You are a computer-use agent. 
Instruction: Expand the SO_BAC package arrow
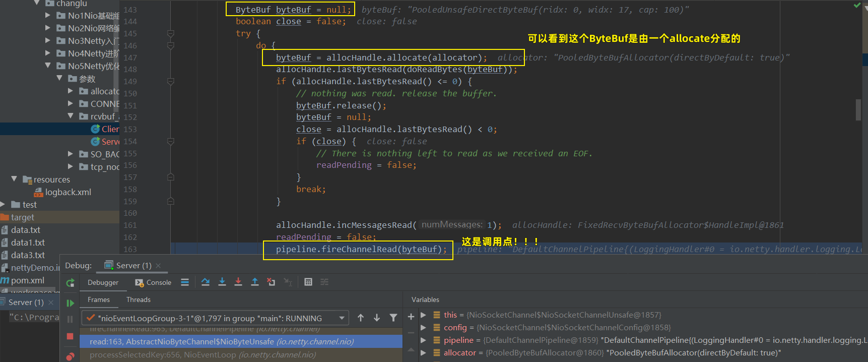[71, 154]
